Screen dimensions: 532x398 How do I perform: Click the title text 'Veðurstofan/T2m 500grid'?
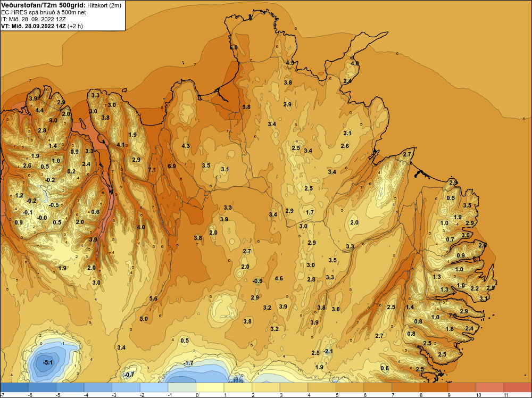click(44, 5)
